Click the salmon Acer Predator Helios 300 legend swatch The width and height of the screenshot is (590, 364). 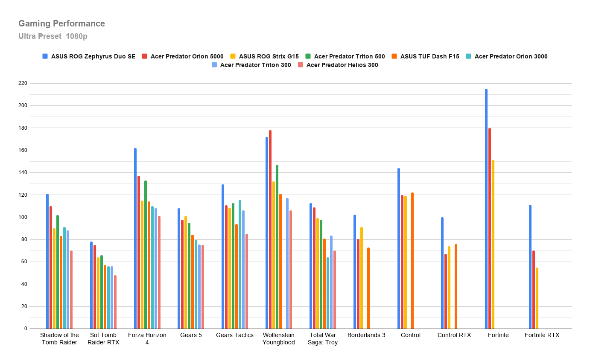[x=301, y=65]
